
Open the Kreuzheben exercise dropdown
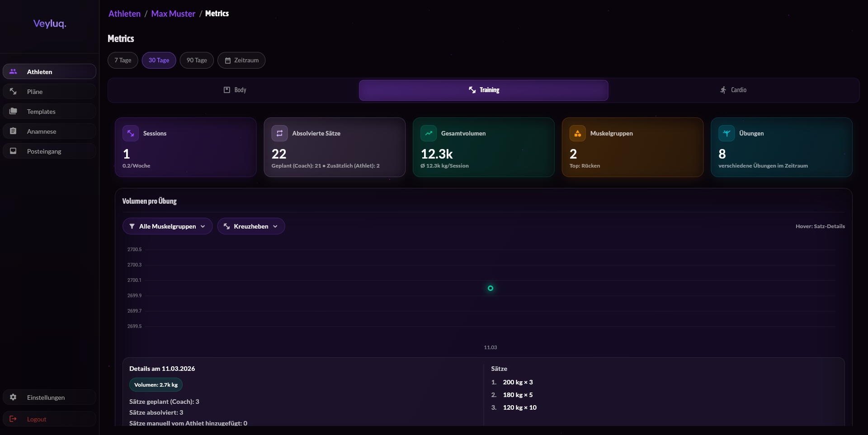pyautogui.click(x=251, y=226)
